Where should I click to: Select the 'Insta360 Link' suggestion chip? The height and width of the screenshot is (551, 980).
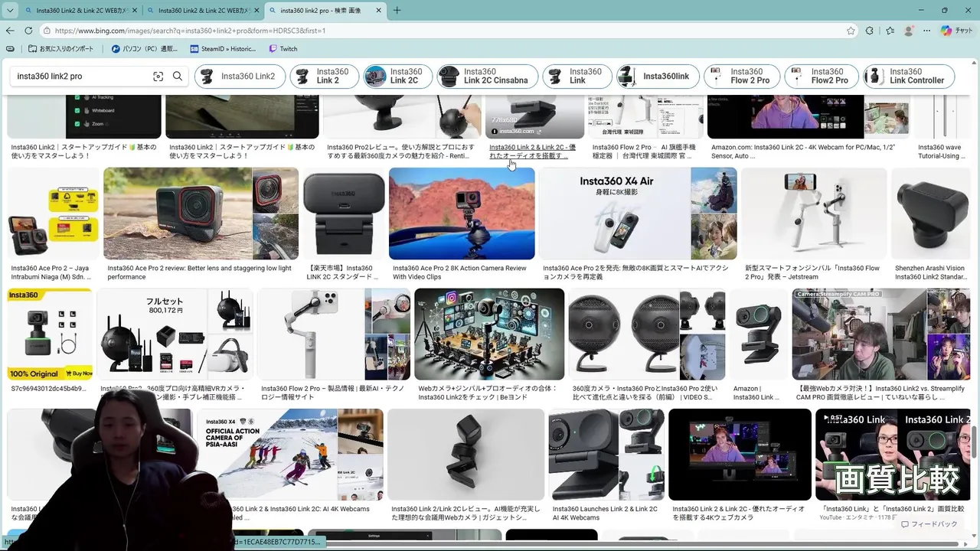click(x=577, y=77)
